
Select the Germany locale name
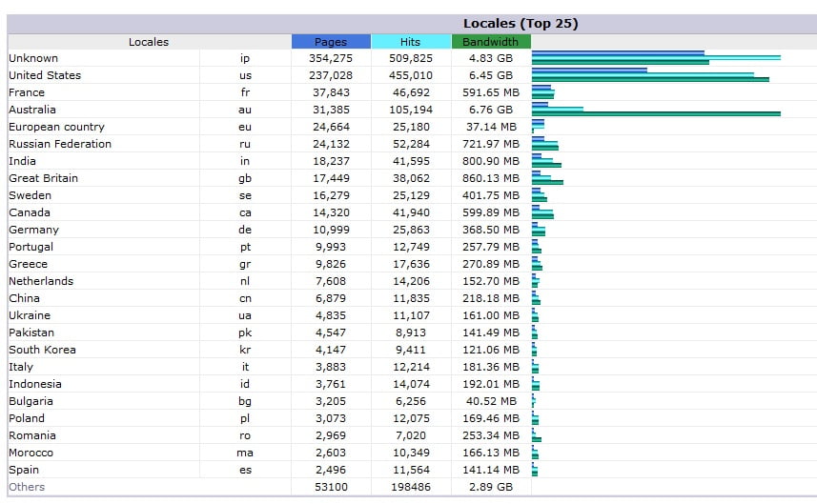pos(33,230)
